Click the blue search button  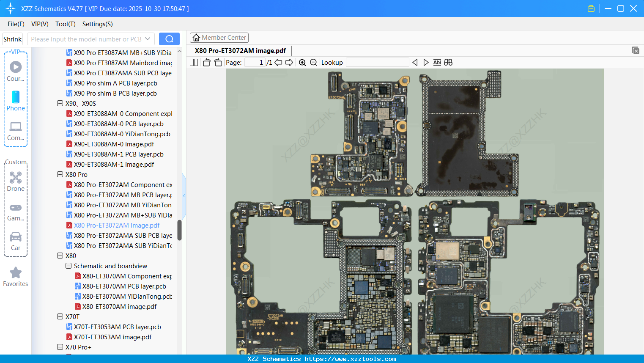click(169, 39)
